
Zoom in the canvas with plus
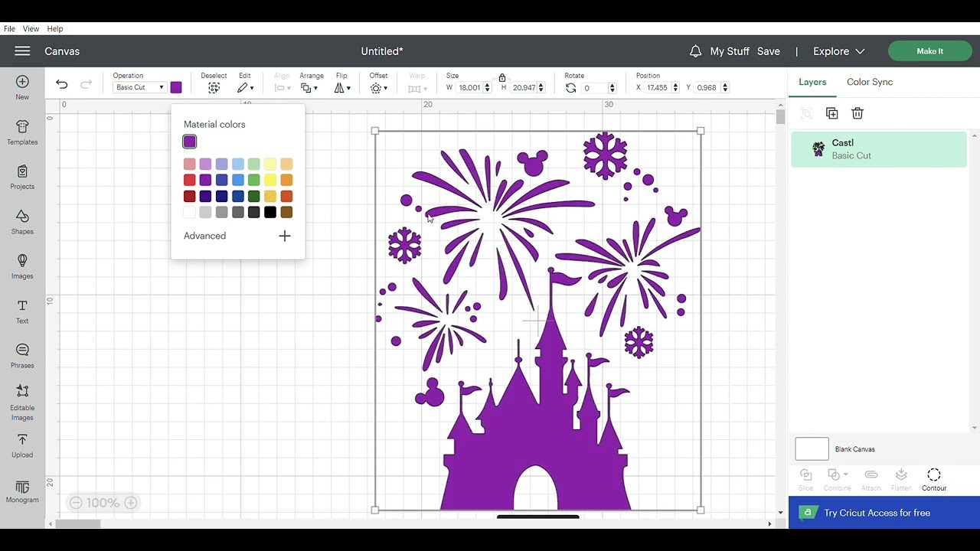(131, 503)
